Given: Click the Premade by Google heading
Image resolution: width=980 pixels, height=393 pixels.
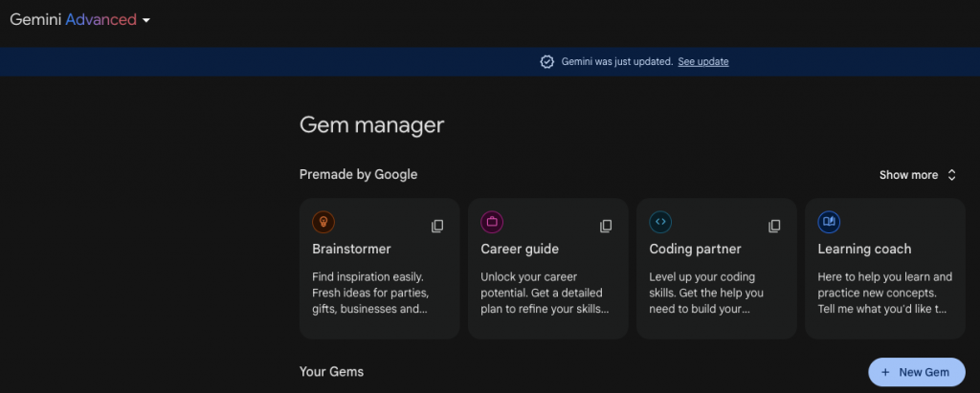Looking at the screenshot, I should 358,174.
